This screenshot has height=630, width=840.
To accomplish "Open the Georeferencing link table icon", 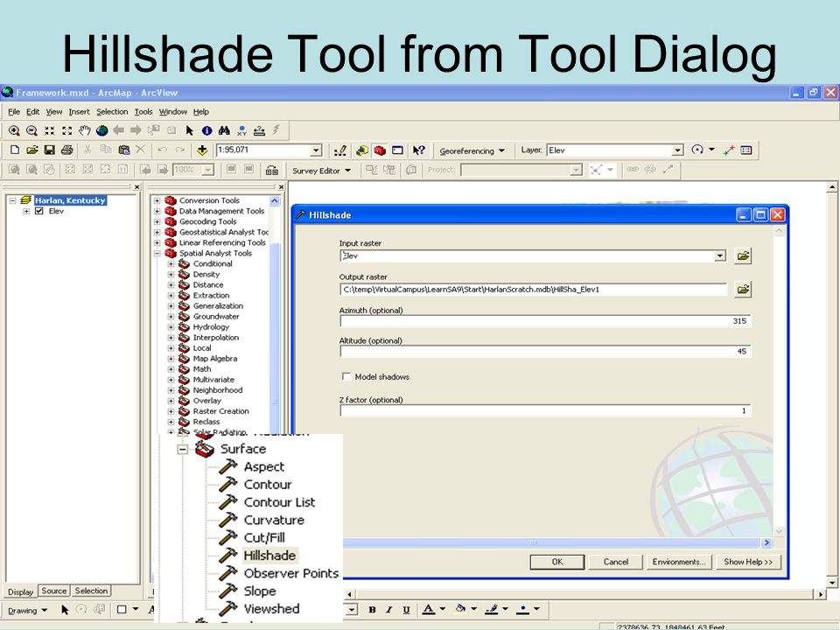I will point(746,150).
